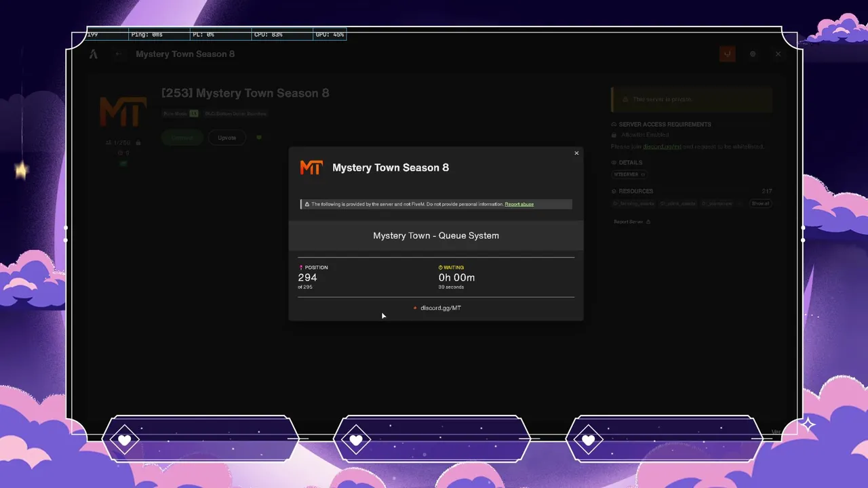Image resolution: width=868 pixels, height=488 pixels.
Task: Click the green heart favorite icon
Action: [x=259, y=138]
